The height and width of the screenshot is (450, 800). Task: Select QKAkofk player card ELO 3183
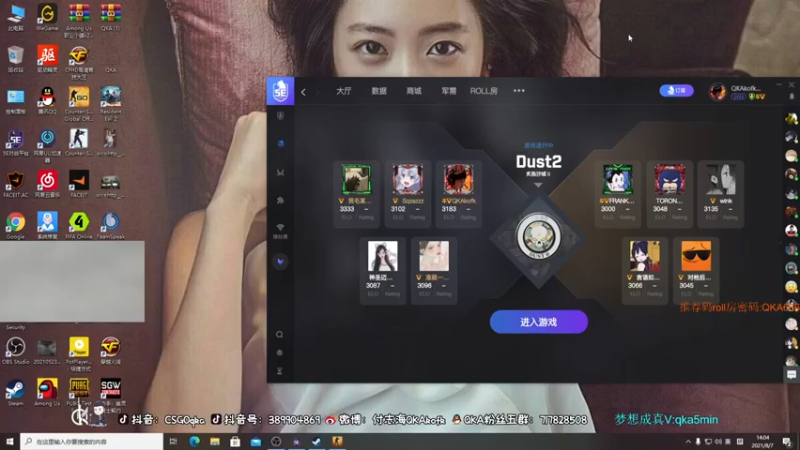point(459,193)
